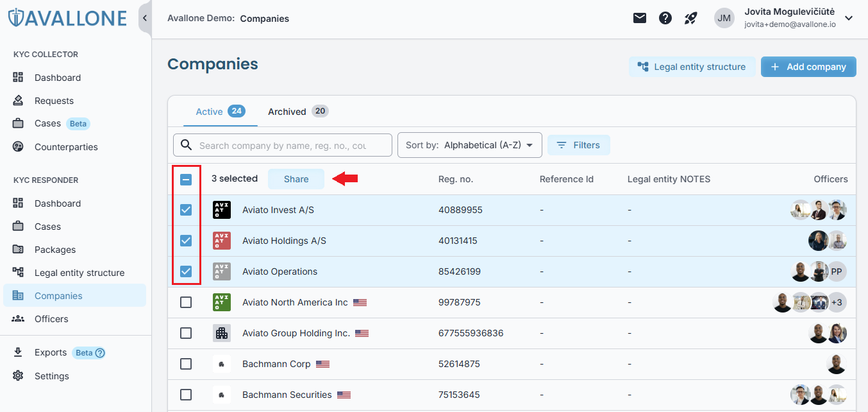Expand the user account menu chevron
Screen dimensions: 868x412
pyautogui.click(x=849, y=18)
